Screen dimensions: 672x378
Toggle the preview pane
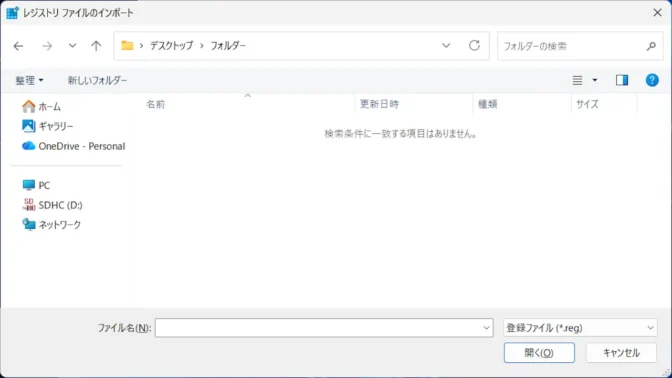point(622,80)
